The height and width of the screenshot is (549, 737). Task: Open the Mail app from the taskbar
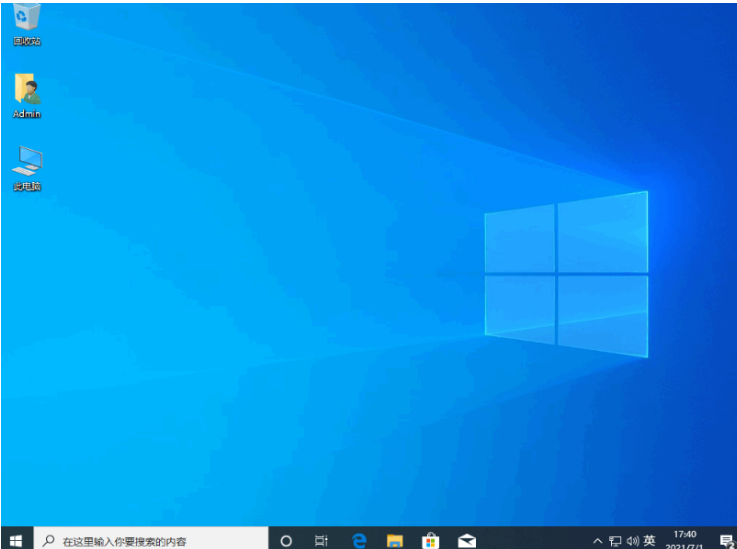click(467, 541)
